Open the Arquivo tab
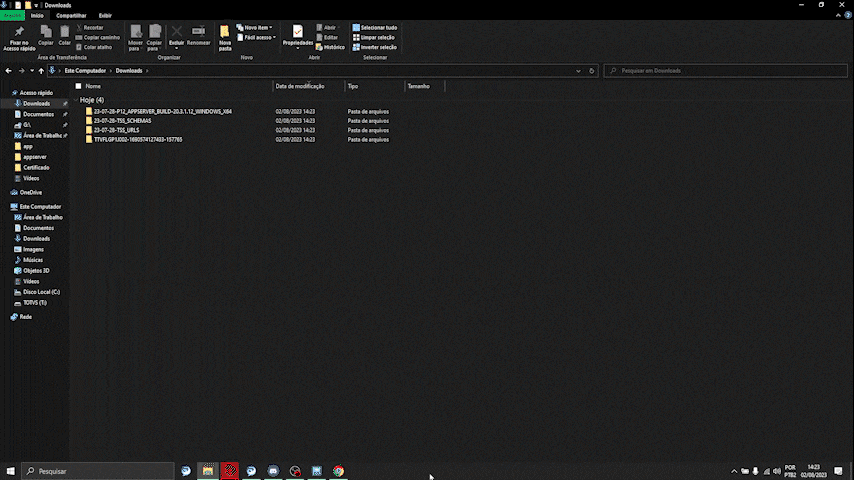Screen dimensions: 854x480 pos(12,15)
